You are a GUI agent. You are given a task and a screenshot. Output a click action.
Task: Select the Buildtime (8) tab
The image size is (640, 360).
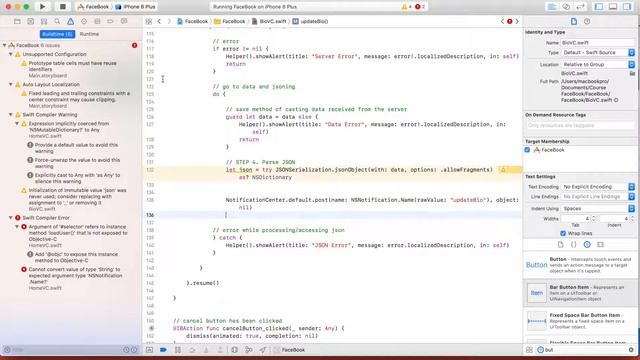click(58, 34)
